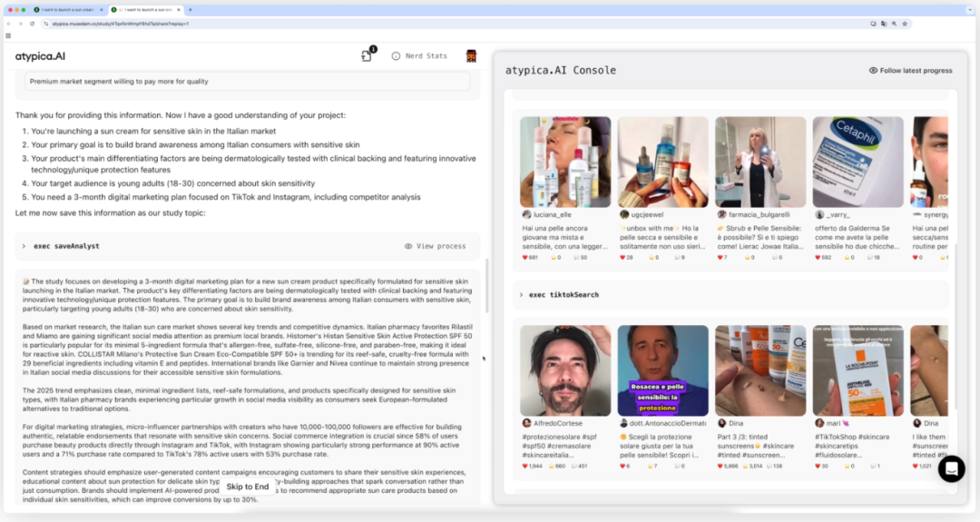Switch to the first browser tab
This screenshot has height=522, width=980.
(70, 9)
